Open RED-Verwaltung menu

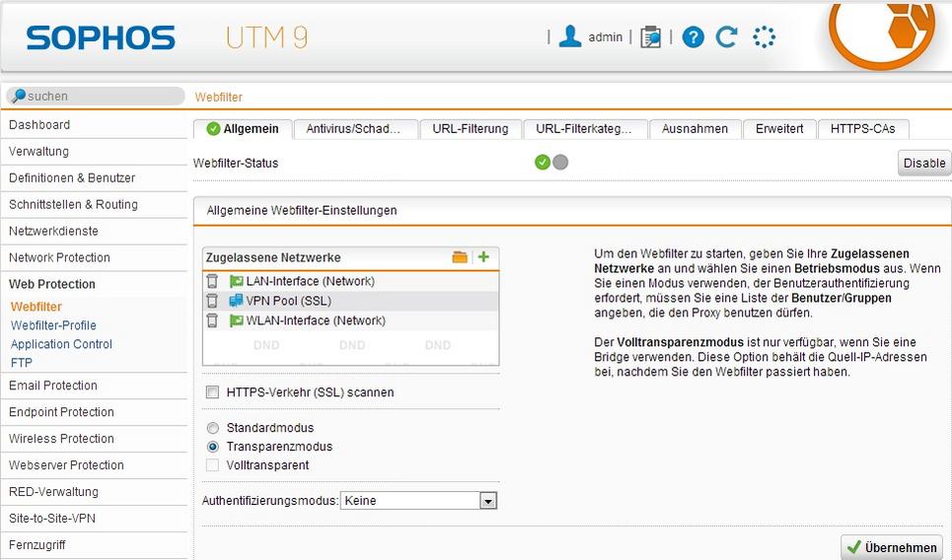click(94, 492)
